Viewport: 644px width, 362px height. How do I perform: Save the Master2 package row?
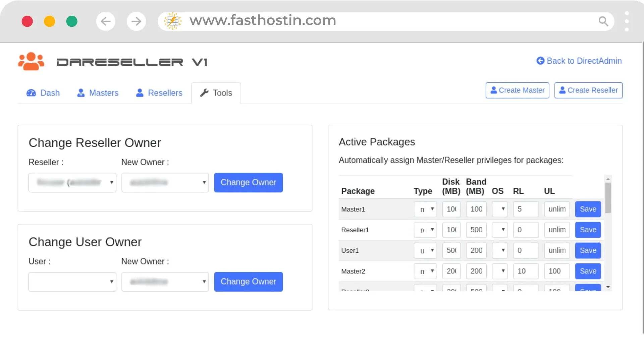pos(588,271)
